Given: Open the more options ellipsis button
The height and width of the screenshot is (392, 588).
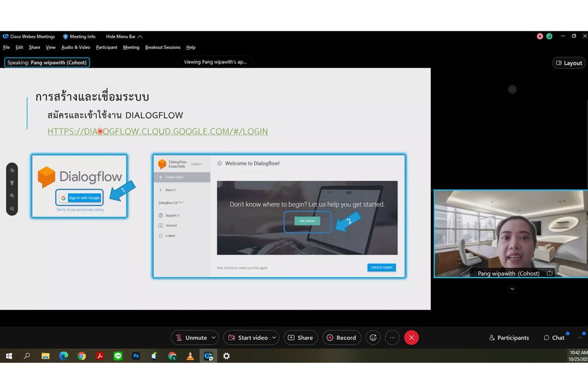Looking at the screenshot, I should click(x=392, y=338).
